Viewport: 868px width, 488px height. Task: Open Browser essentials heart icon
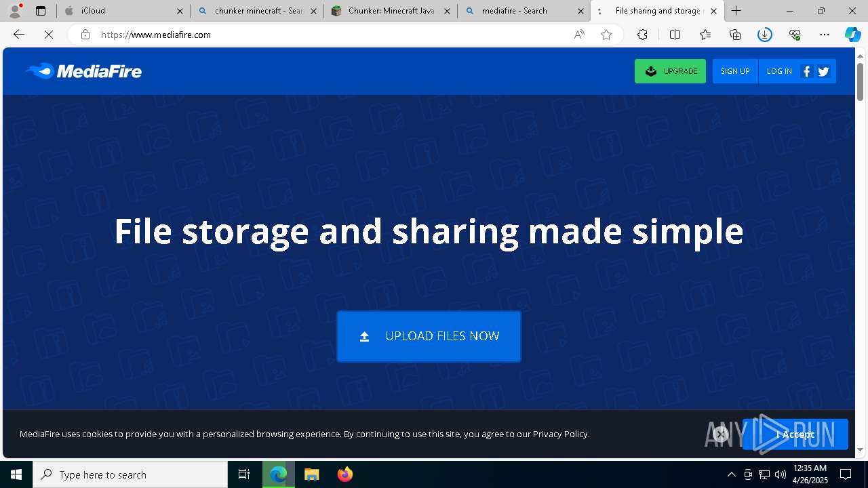795,35
